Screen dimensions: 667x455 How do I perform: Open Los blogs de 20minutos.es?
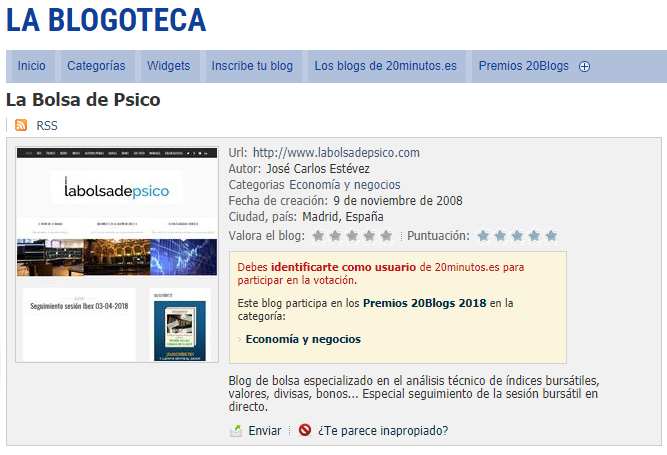click(385, 66)
